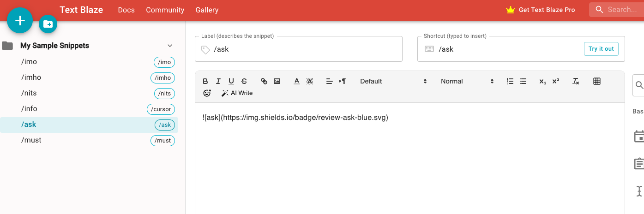Select the /must snippet
This screenshot has height=214, width=644.
click(89, 140)
